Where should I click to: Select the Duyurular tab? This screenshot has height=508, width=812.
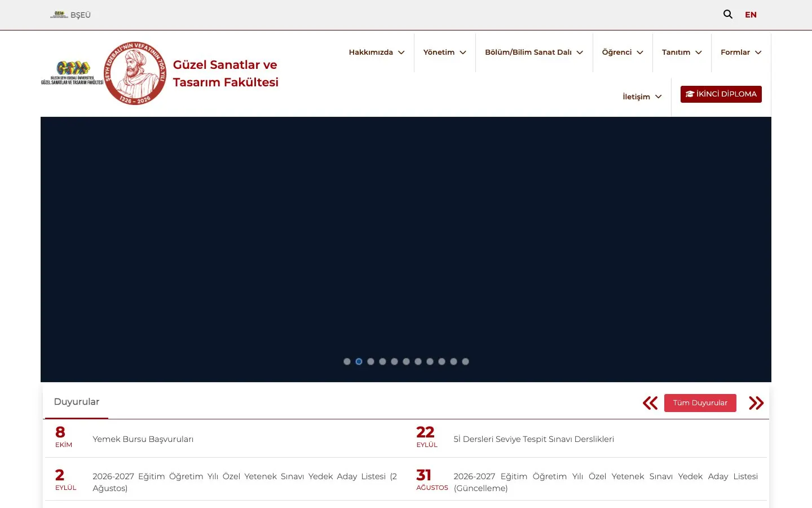(x=77, y=402)
